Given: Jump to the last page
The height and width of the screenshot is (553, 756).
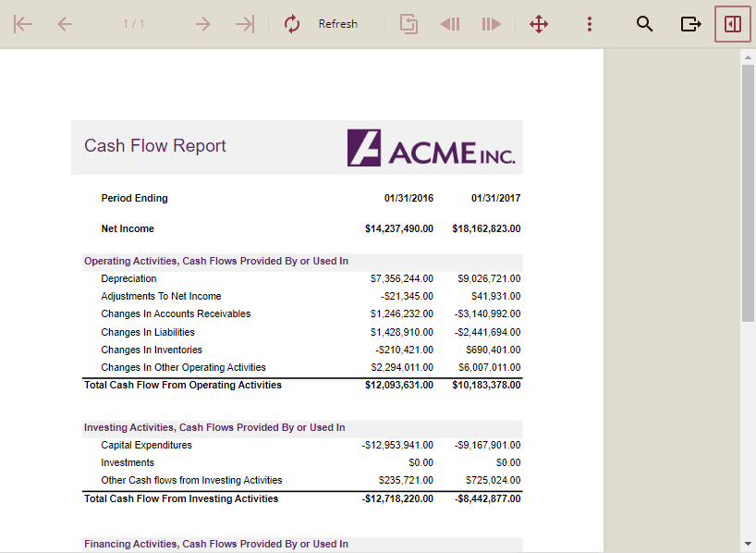Looking at the screenshot, I should tap(245, 24).
